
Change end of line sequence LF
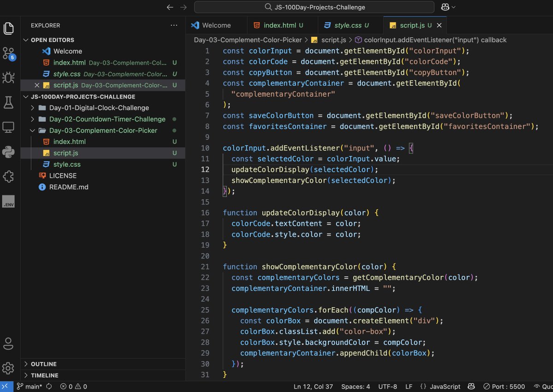tap(408, 386)
